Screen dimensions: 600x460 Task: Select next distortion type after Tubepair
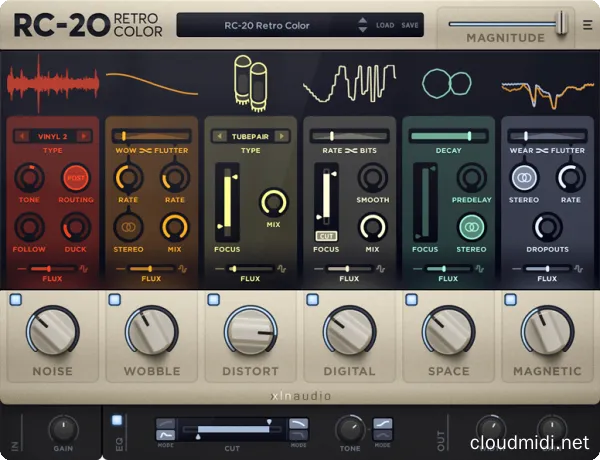[282, 135]
